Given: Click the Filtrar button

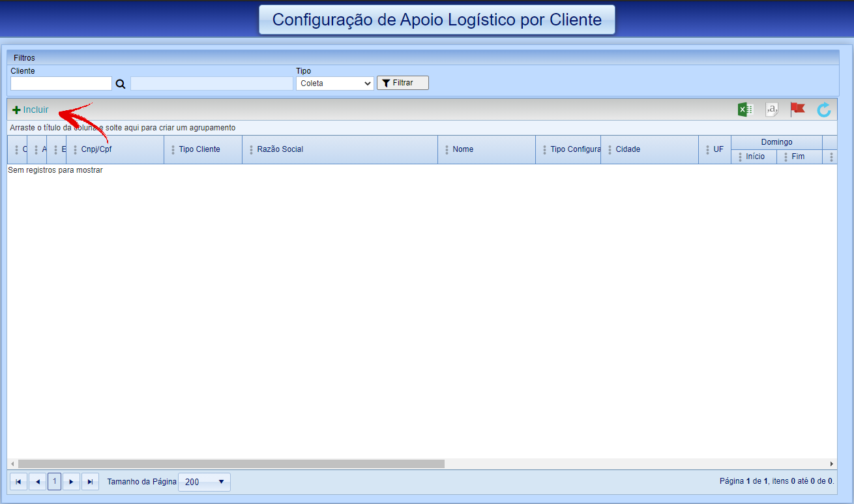Looking at the screenshot, I should click(402, 83).
